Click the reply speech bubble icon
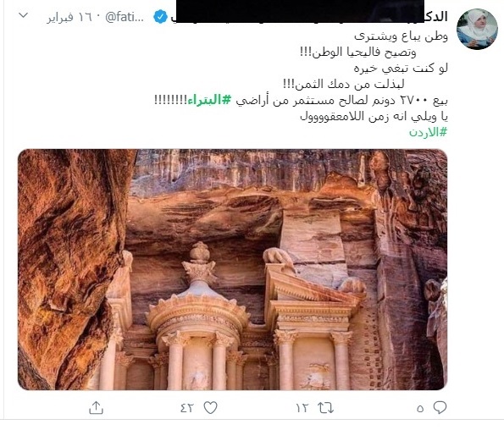The width and height of the screenshot is (504, 430). pos(440,407)
